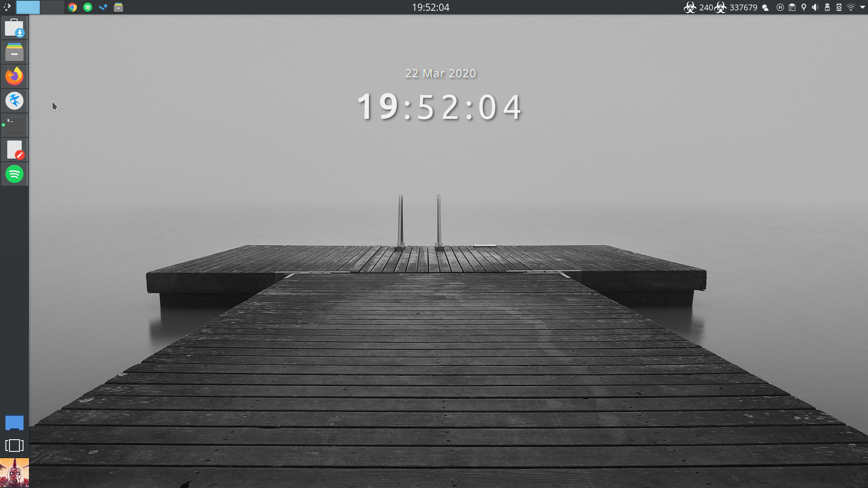
Task: Open the KDE application launcher
Action: (7, 7)
